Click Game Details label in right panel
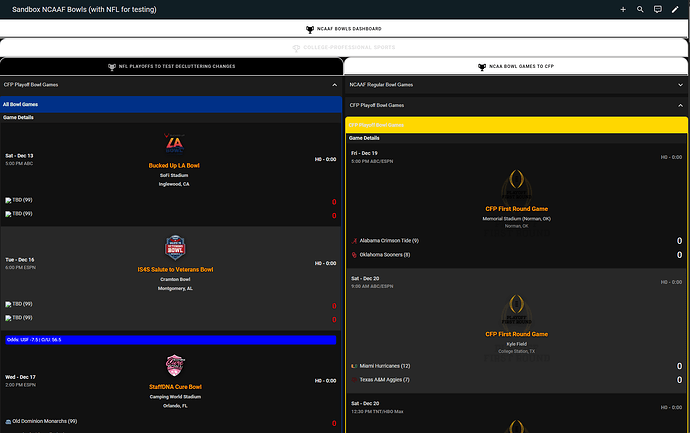The image size is (690, 433). [364, 138]
